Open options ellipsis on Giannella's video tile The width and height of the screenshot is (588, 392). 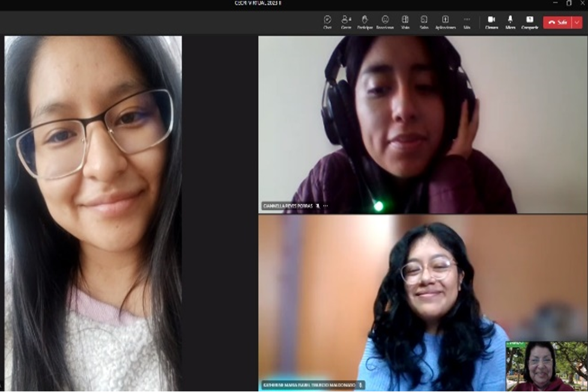click(x=326, y=206)
